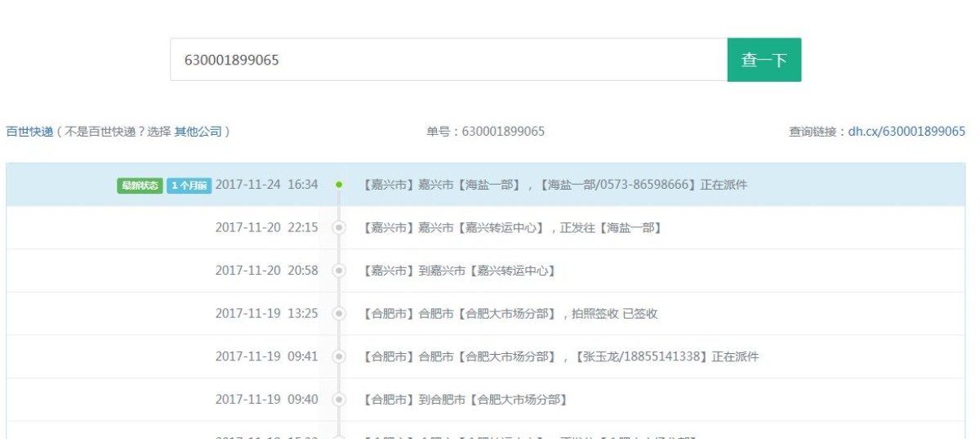Click timeline marker for 2017-11-19 09:41
The height and width of the screenshot is (439, 980).
tap(339, 357)
